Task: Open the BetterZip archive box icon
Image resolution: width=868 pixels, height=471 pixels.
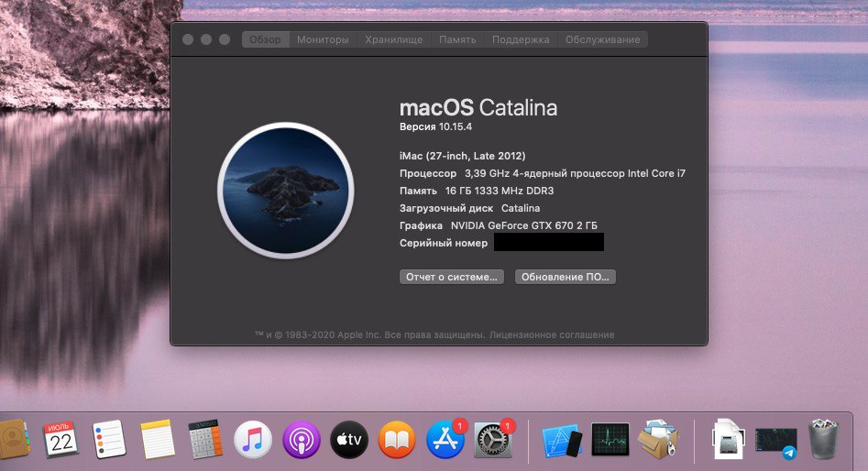Action: coord(658,440)
